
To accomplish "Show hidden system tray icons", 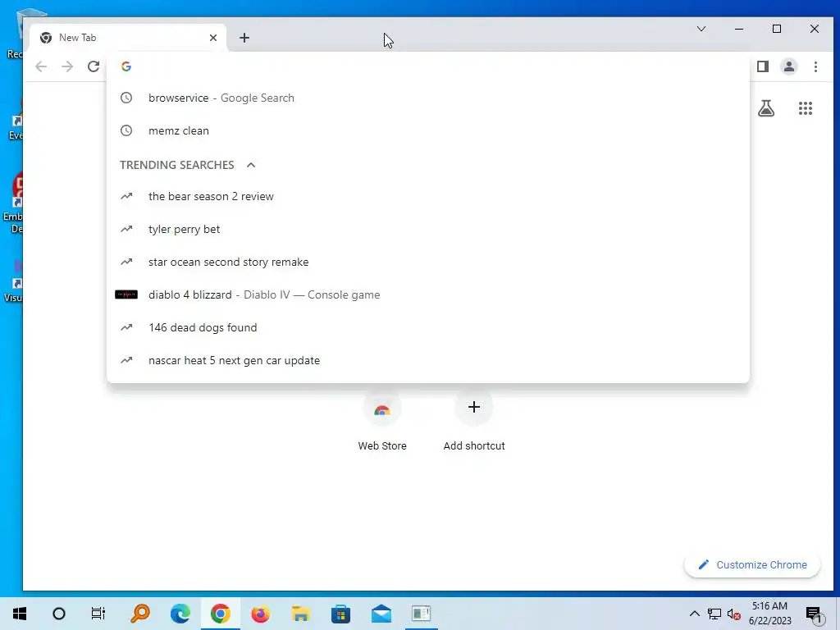I will click(694, 614).
